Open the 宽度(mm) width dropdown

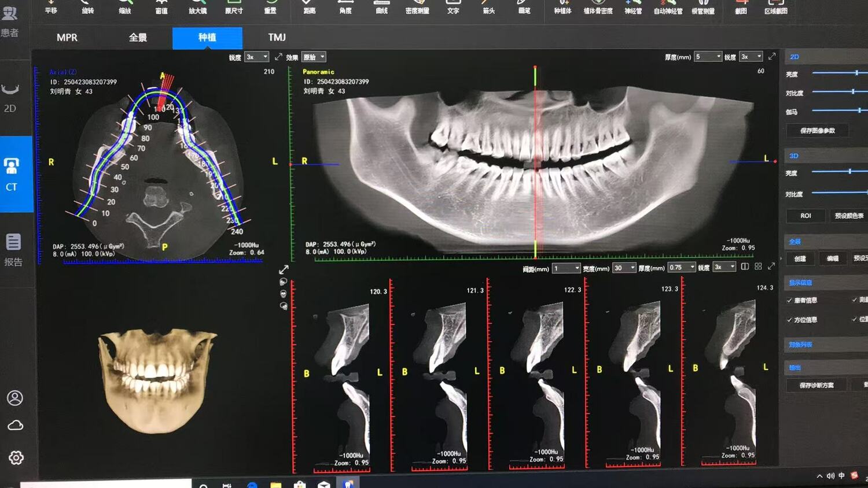[x=624, y=268]
